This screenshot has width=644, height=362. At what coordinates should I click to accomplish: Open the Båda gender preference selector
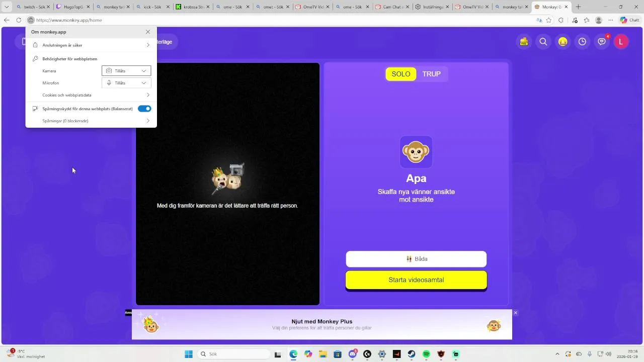(x=416, y=259)
